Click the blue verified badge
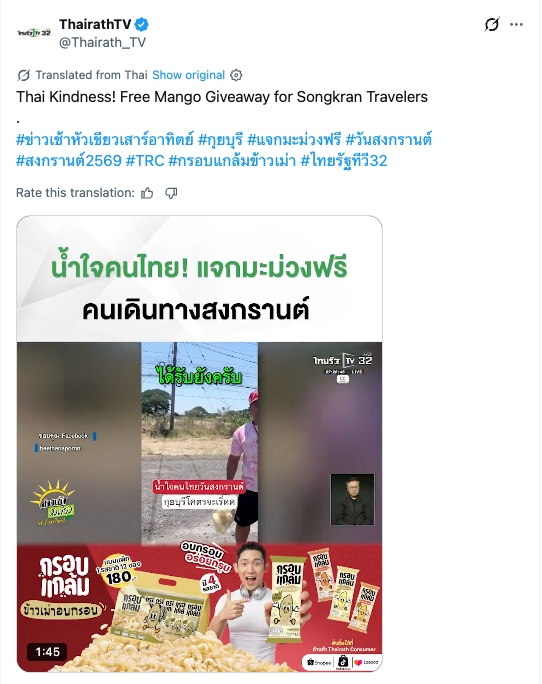Viewport: 542px width, 684px height. [141, 24]
